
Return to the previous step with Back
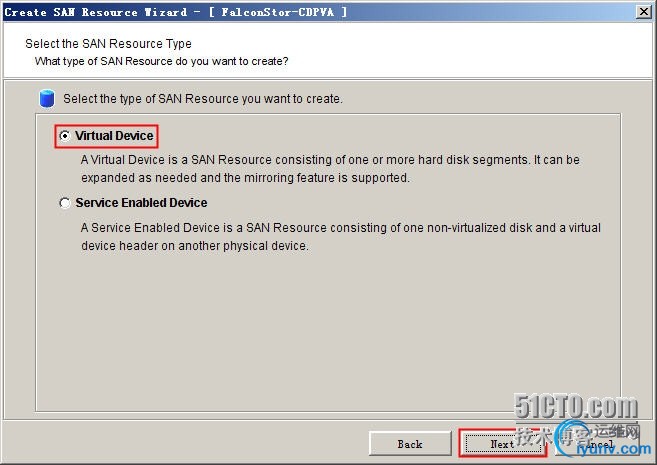(x=410, y=444)
